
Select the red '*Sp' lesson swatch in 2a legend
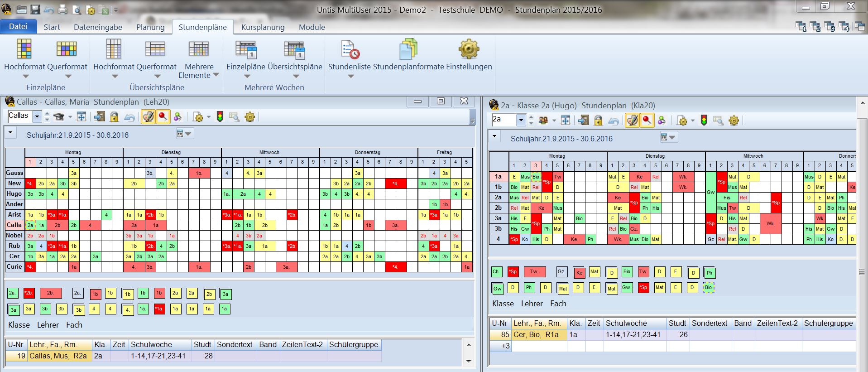click(x=513, y=272)
